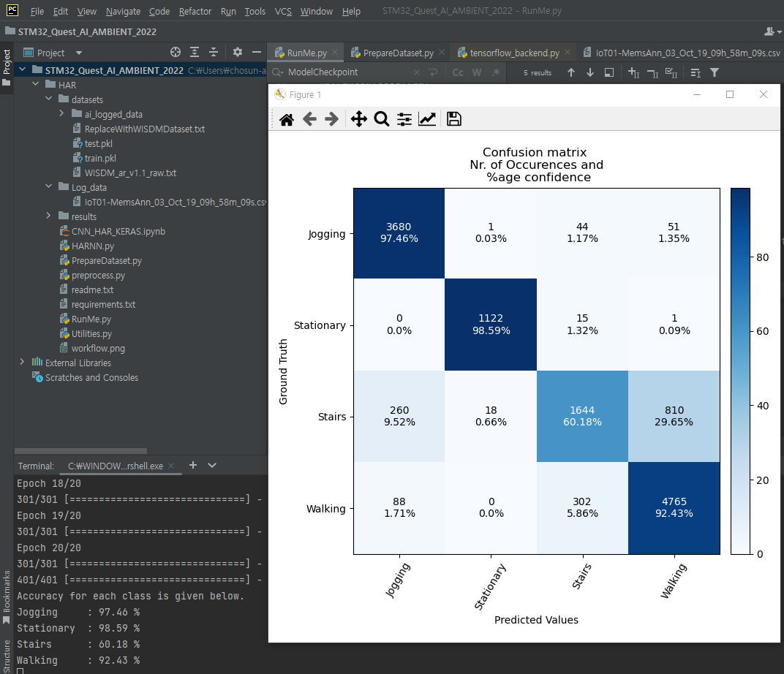
Task: Open the Refactor menu
Action: pos(195,12)
